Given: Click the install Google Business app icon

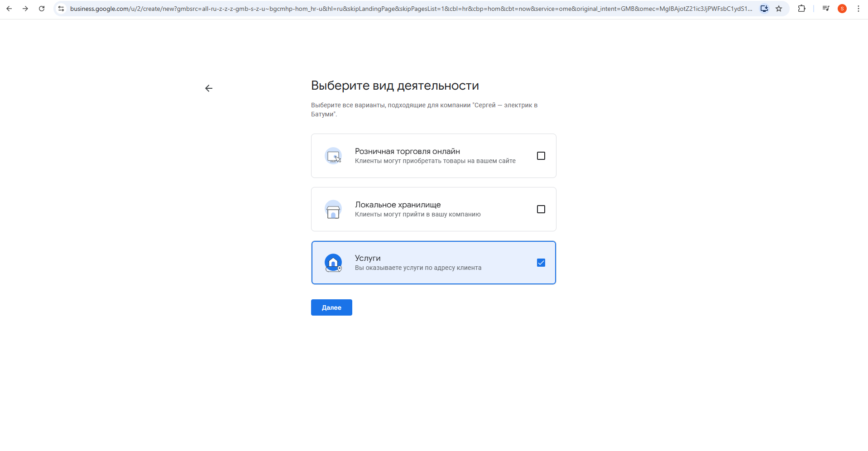Looking at the screenshot, I should pyautogui.click(x=764, y=9).
